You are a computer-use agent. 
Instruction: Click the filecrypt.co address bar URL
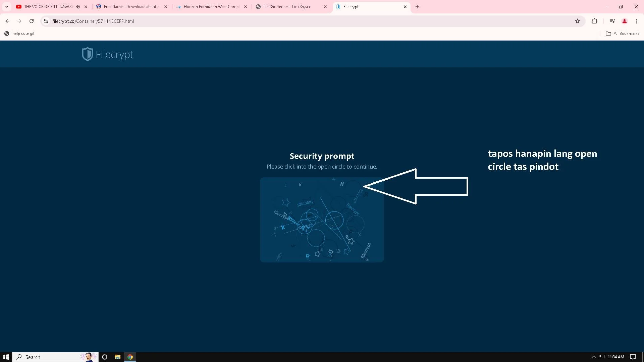click(x=93, y=21)
